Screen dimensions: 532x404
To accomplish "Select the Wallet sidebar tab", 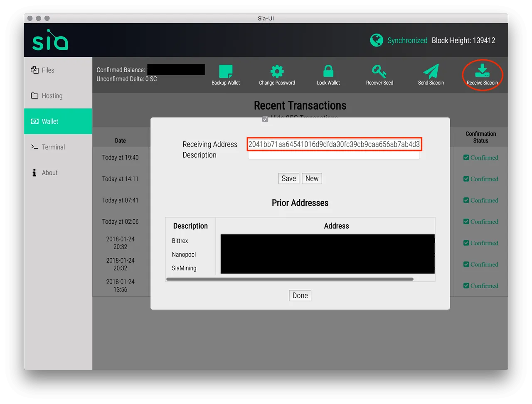I will click(x=58, y=121).
